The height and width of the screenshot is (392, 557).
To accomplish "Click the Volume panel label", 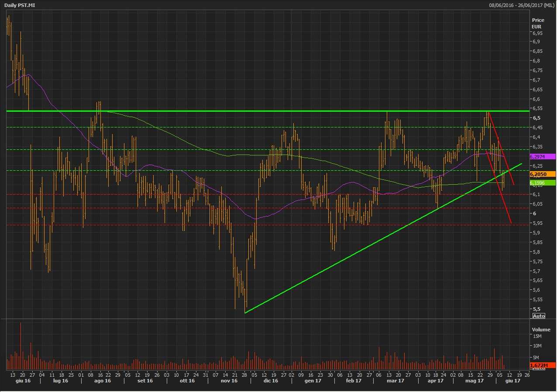I will tap(540, 329).
